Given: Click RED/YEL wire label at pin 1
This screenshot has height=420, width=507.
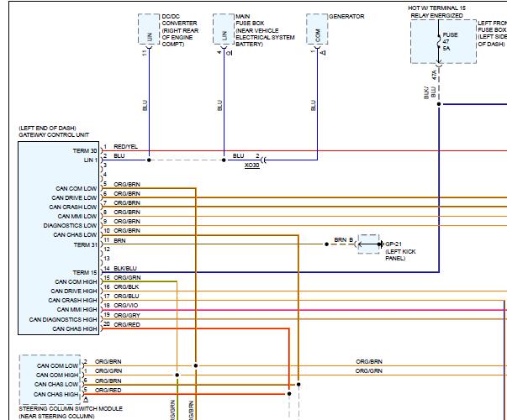Looking at the screenshot, I should coord(126,147).
